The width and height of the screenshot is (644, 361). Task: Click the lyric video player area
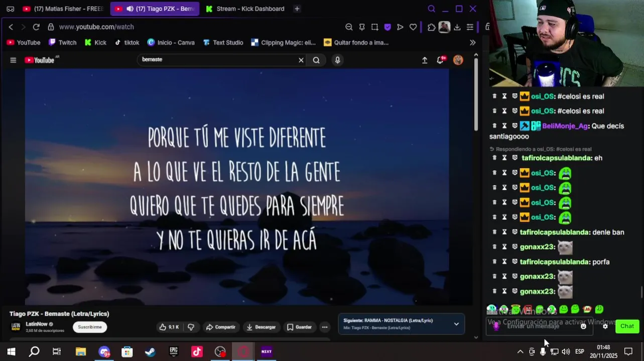point(237,187)
